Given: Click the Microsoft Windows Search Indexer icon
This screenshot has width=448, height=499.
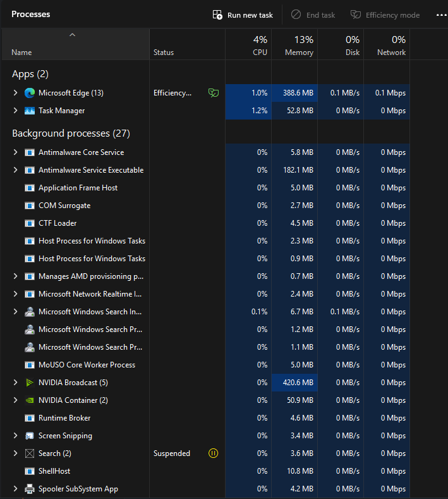Looking at the screenshot, I should pyautogui.click(x=29, y=312).
